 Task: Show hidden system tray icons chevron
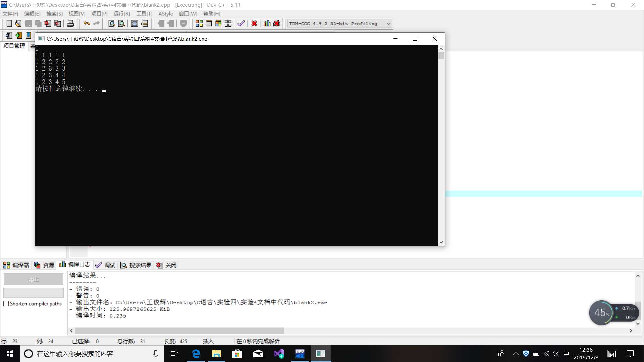(516, 354)
